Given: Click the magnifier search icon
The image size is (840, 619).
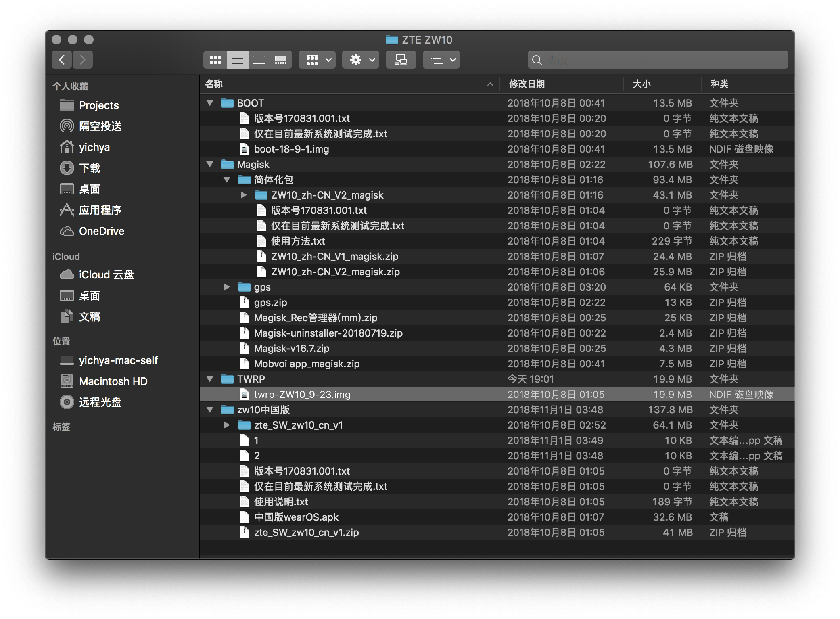Looking at the screenshot, I should 537,60.
